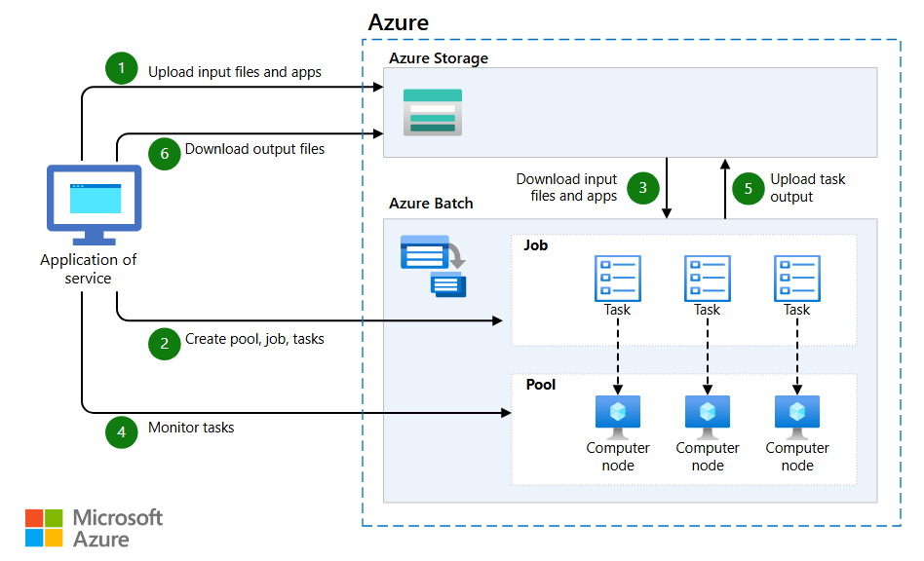Click the leftmost Task checklist icon
The width and height of the screenshot is (924, 561).
click(x=618, y=279)
